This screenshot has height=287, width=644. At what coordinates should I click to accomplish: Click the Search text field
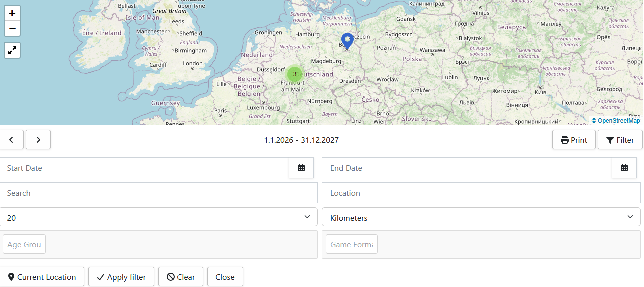click(159, 193)
